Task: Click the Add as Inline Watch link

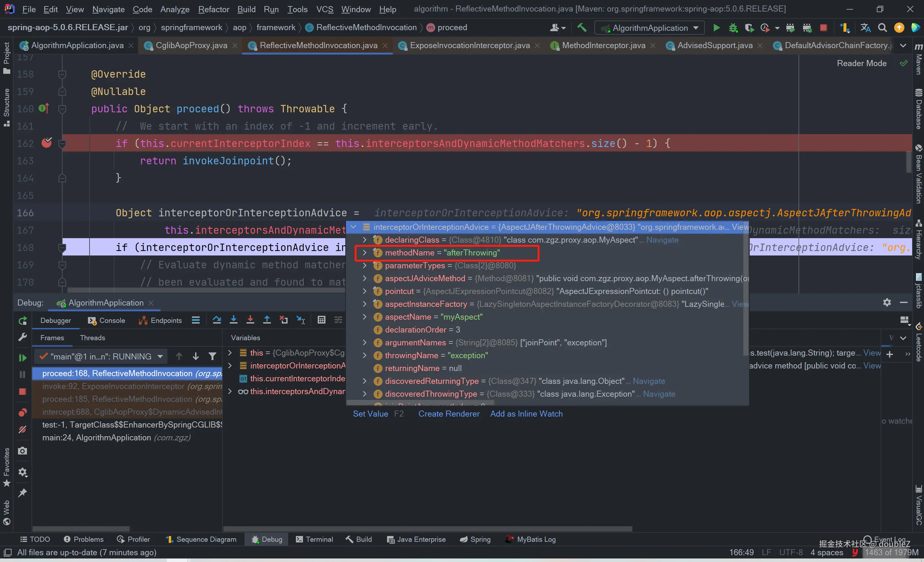Action: (x=526, y=413)
